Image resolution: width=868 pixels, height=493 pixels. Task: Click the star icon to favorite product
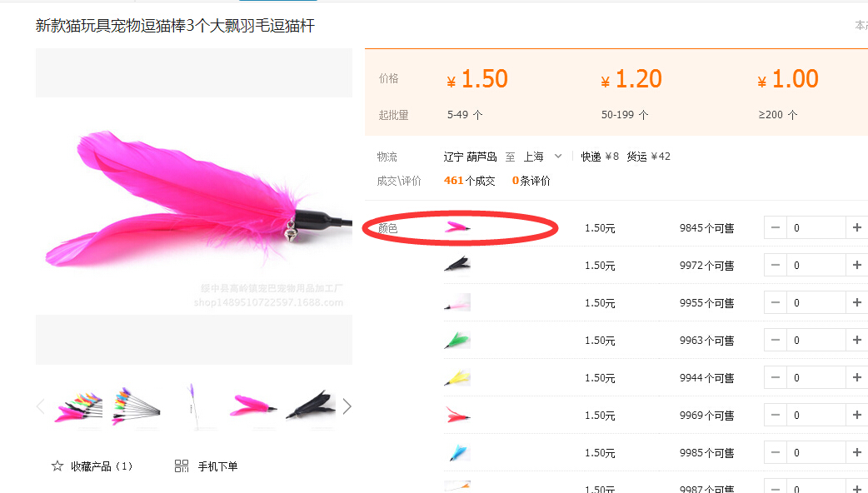pos(57,466)
